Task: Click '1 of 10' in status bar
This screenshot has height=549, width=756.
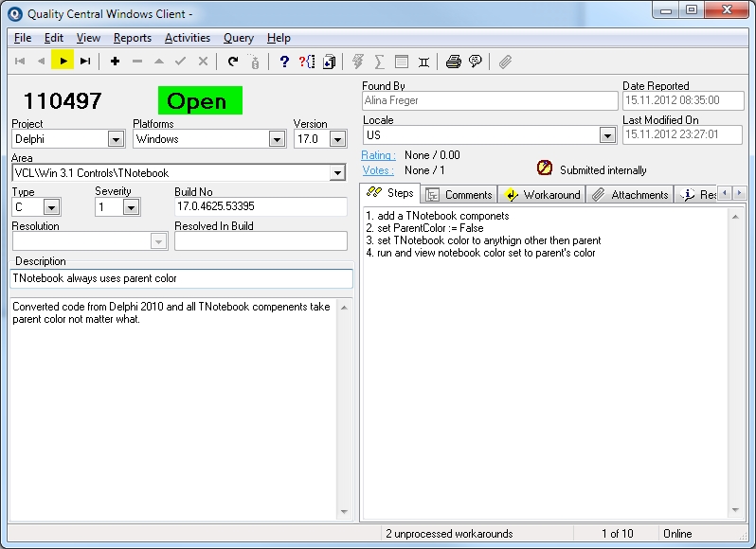Action: coord(617,534)
